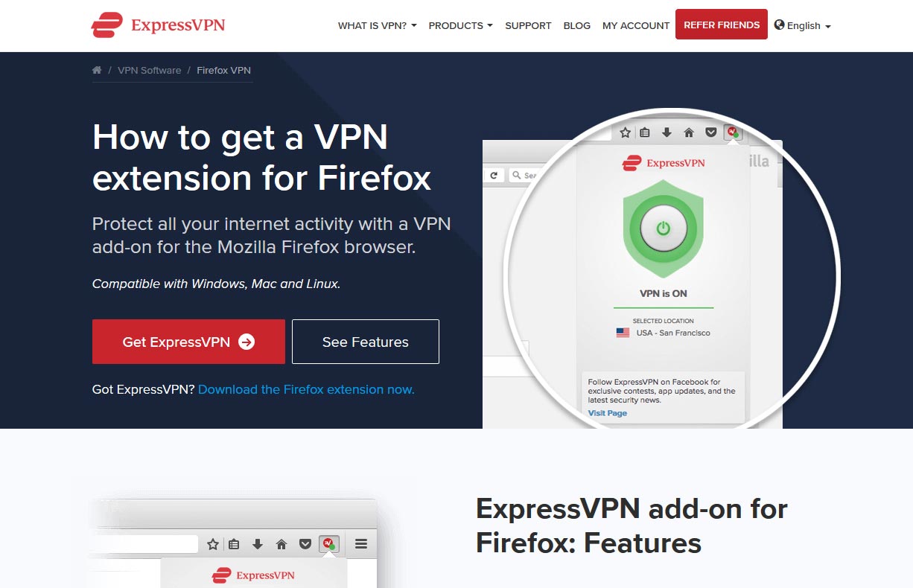Image resolution: width=913 pixels, height=588 pixels.
Task: Expand the WHAT IS VPN? dropdown
Action: pyautogui.click(x=377, y=25)
